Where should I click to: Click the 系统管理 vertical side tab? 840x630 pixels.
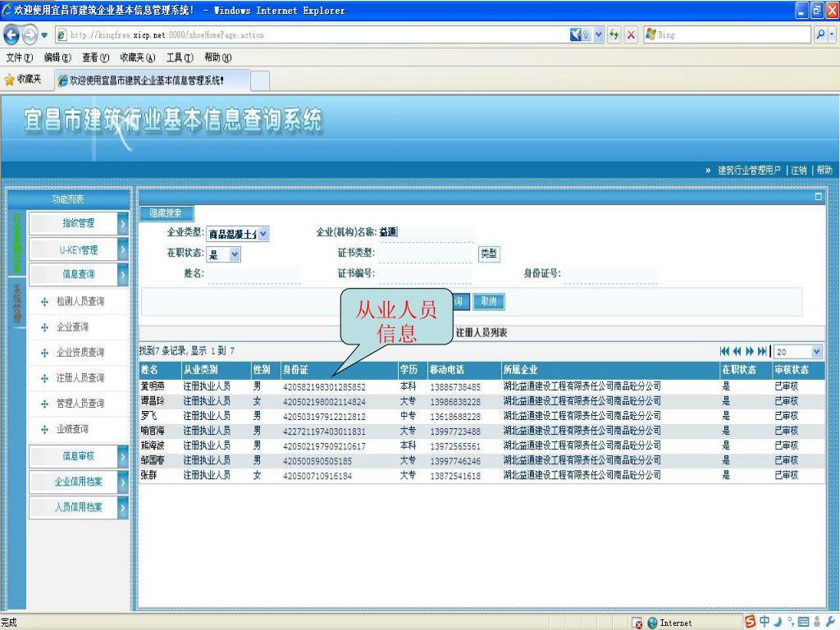pos(17,304)
